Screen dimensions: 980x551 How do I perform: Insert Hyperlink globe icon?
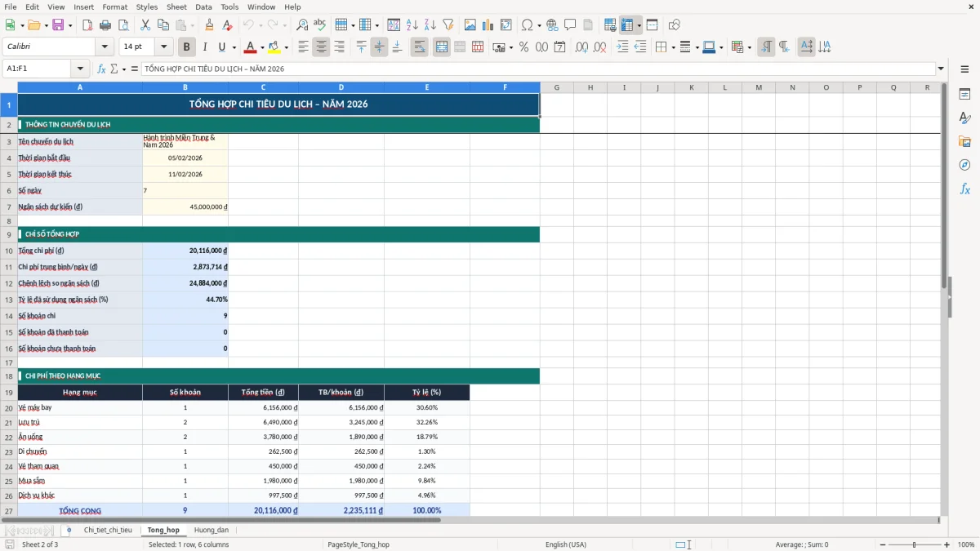tap(553, 25)
